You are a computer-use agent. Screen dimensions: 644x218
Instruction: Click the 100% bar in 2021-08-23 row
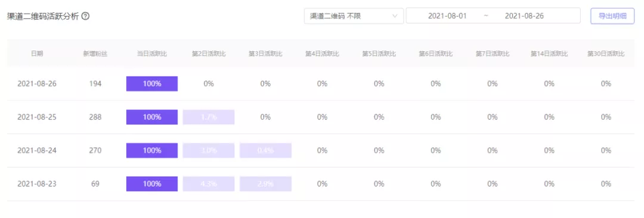152,184
